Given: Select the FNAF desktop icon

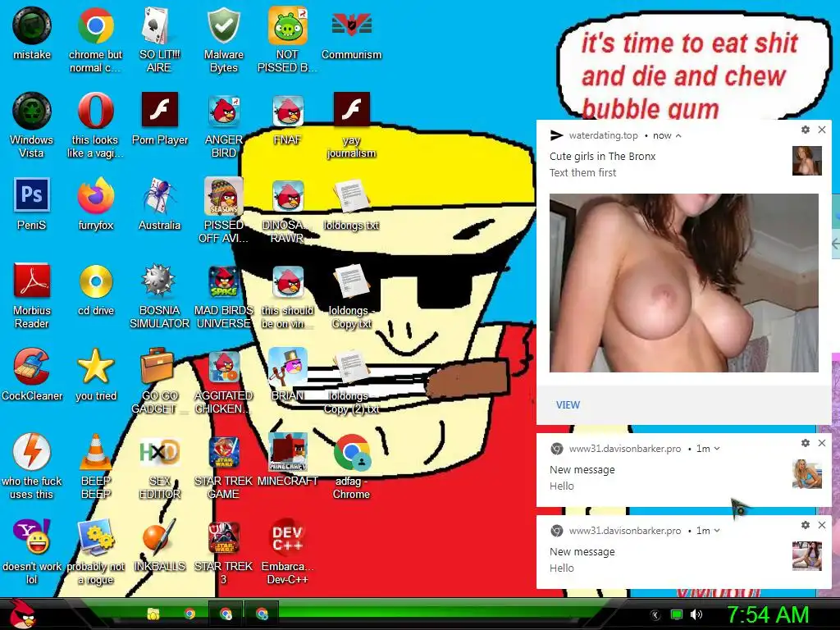Looking at the screenshot, I should pyautogui.click(x=287, y=119).
